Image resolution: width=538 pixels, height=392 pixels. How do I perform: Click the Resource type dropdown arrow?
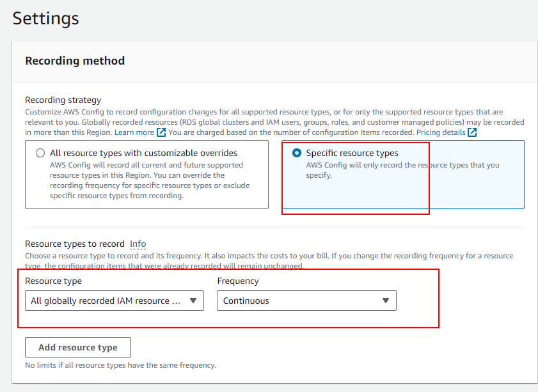(193, 301)
